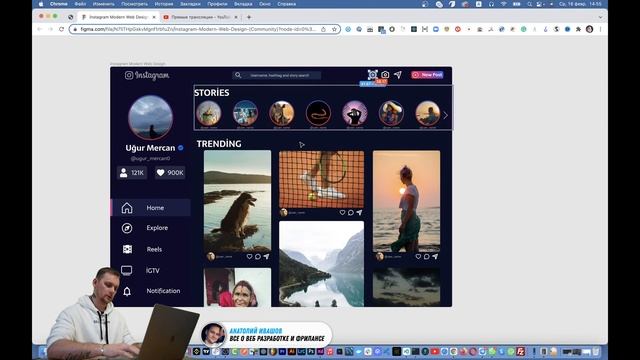The height and width of the screenshot is (360, 640).
Task: Open the purple story with the photographer silhouette
Action: (355, 113)
